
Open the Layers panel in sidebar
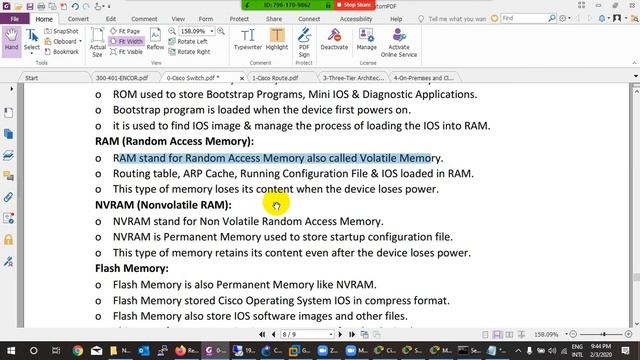pos(8,155)
